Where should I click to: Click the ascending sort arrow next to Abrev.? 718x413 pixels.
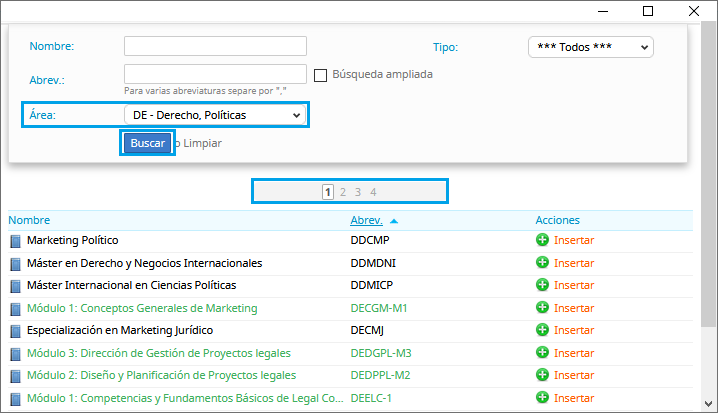coord(394,221)
